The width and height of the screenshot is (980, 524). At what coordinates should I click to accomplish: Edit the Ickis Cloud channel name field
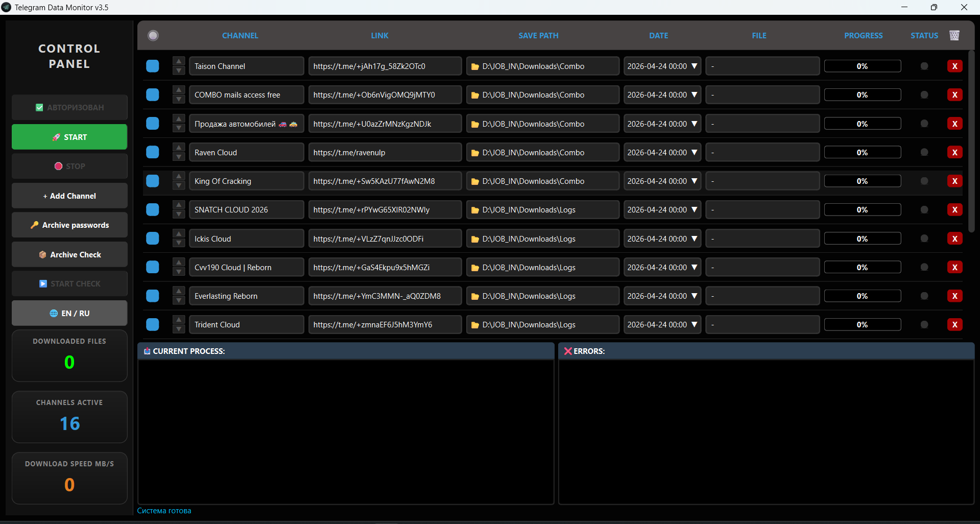(x=246, y=239)
